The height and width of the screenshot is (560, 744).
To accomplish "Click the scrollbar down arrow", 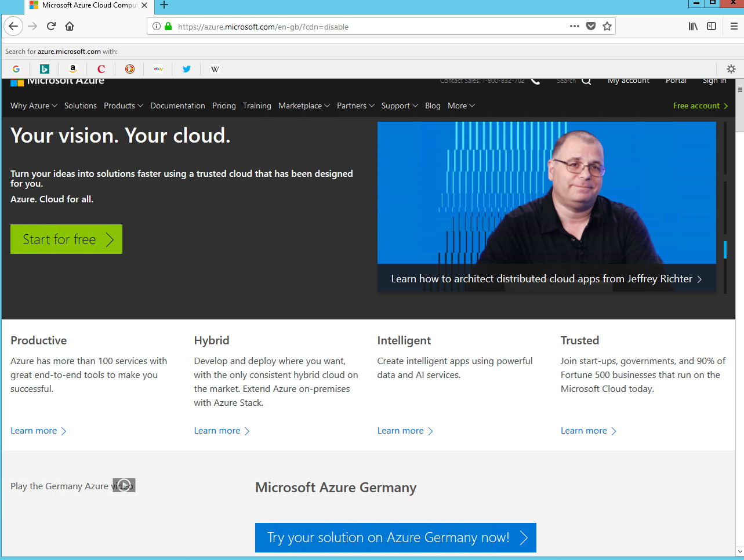I will 739,551.
